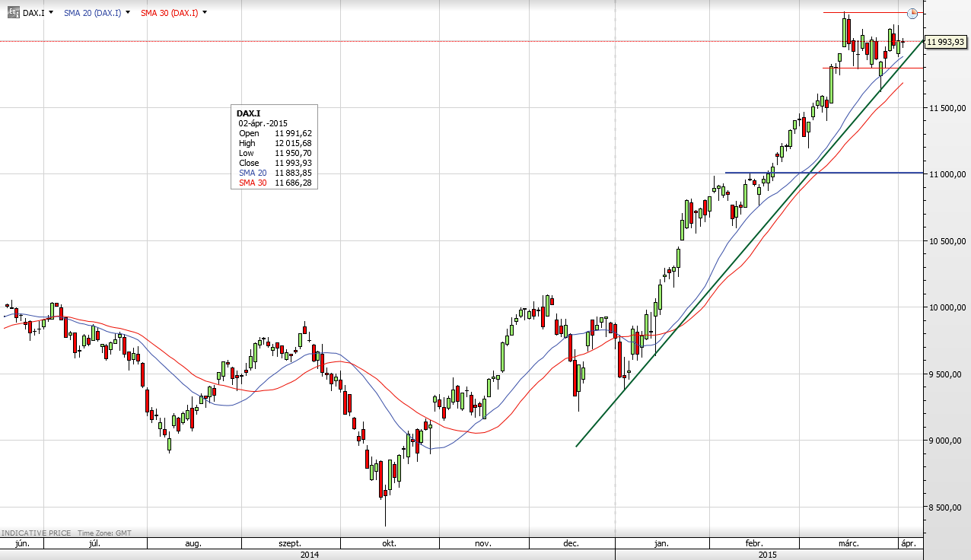
Task: Click the 2015 year label
Action: tap(768, 555)
